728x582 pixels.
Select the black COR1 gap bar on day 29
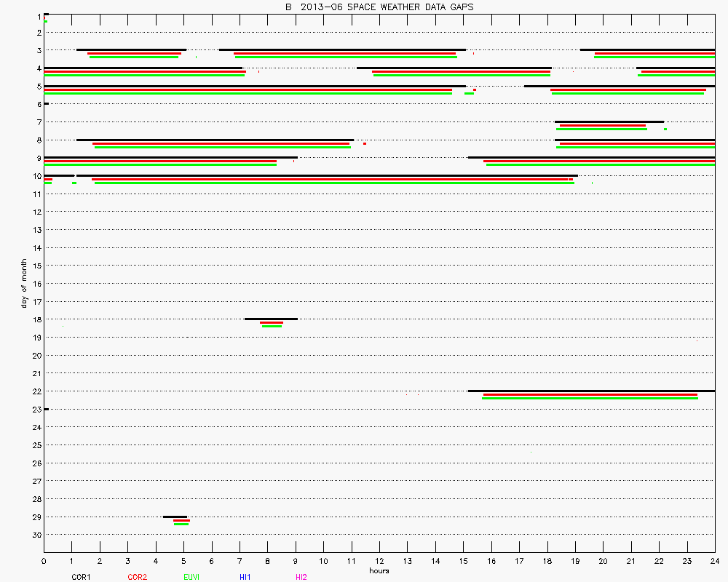[x=175, y=517]
